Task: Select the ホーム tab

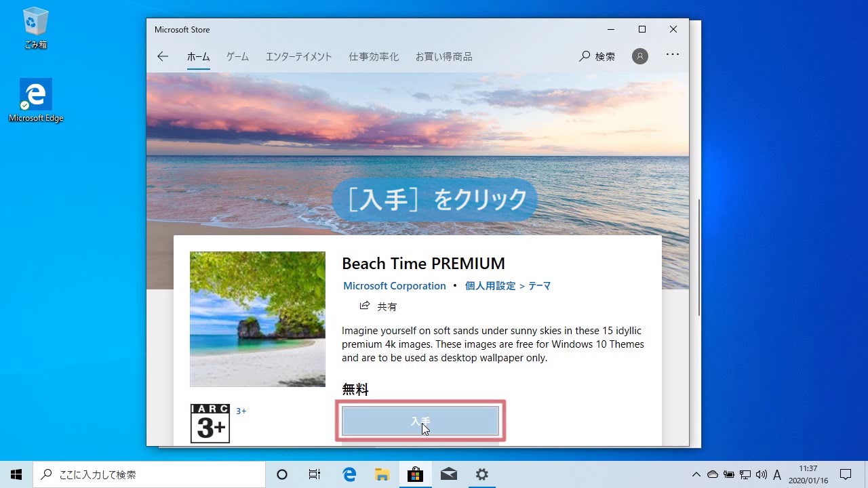Action: [x=198, y=57]
